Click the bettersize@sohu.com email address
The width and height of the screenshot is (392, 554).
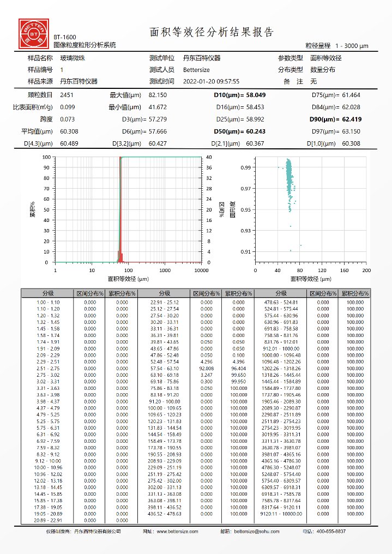[x=256, y=531]
